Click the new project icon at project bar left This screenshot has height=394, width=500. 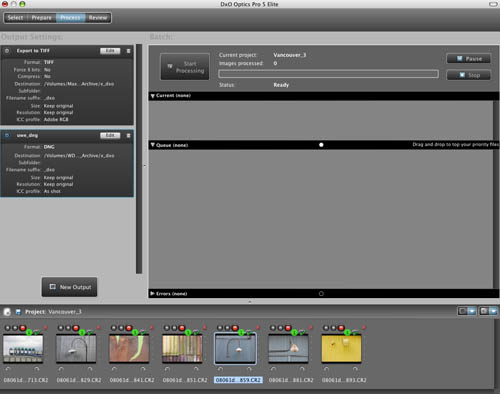pyautogui.click(x=7, y=312)
